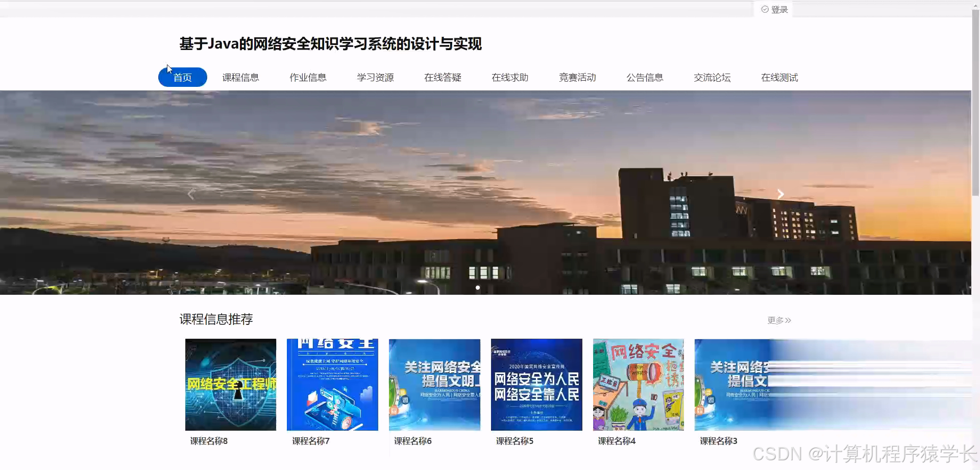This screenshot has height=470, width=980.
Task: Go to the 在线求助 section
Action: [510, 77]
